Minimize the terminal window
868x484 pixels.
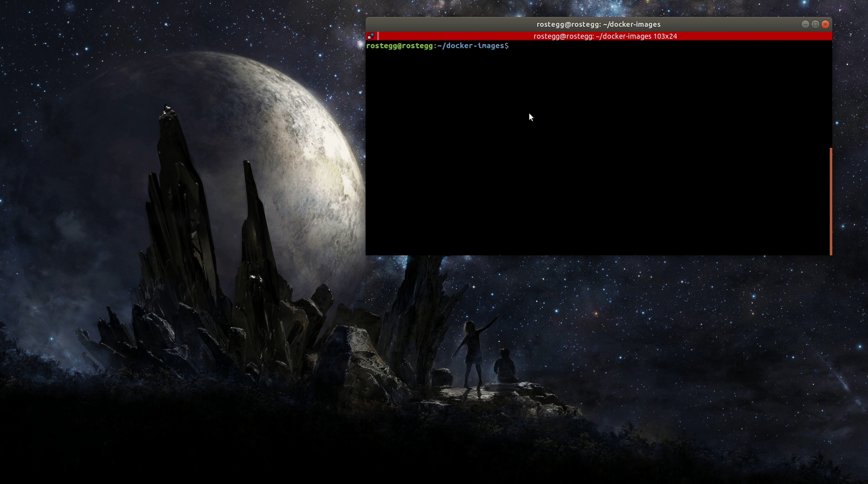pos(806,24)
